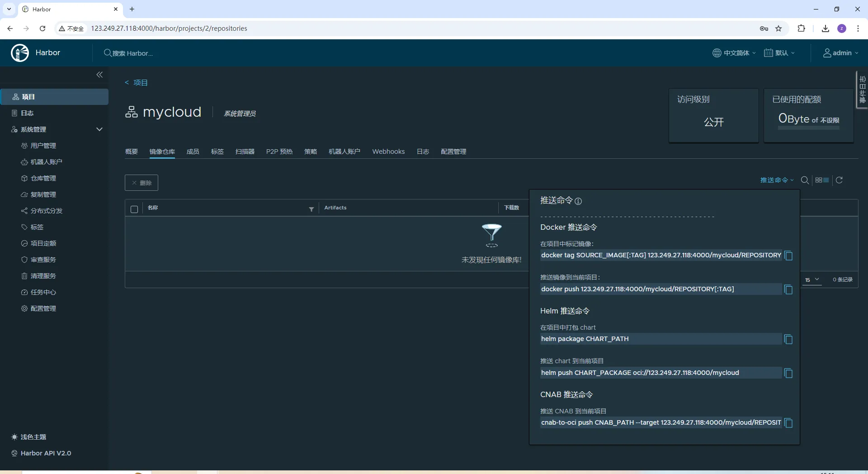Click the Harbor logo icon
Viewport: 868px width, 474px height.
tap(20, 53)
